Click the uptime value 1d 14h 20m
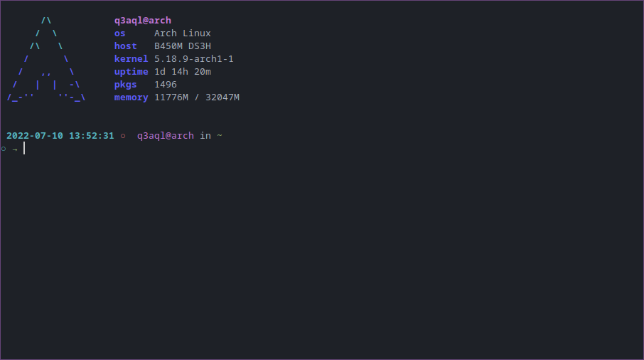The width and height of the screenshot is (644, 360). pos(183,72)
